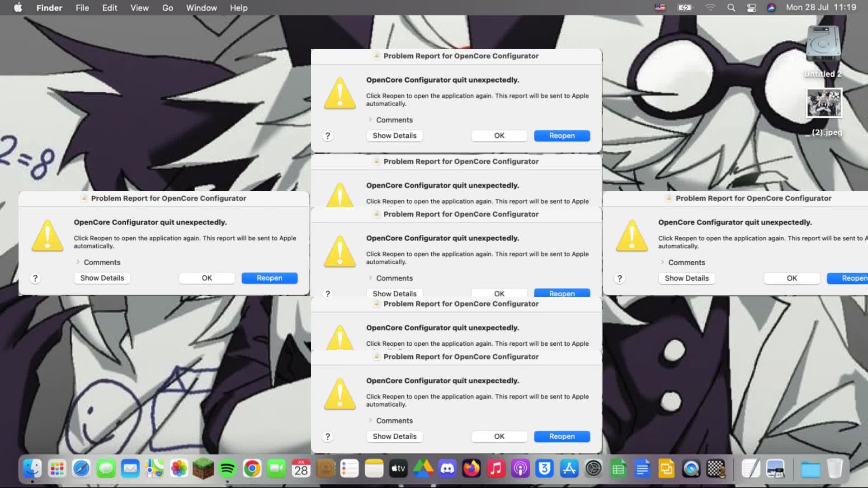
Task: Launch Safari from the Dock
Action: pos(81,469)
